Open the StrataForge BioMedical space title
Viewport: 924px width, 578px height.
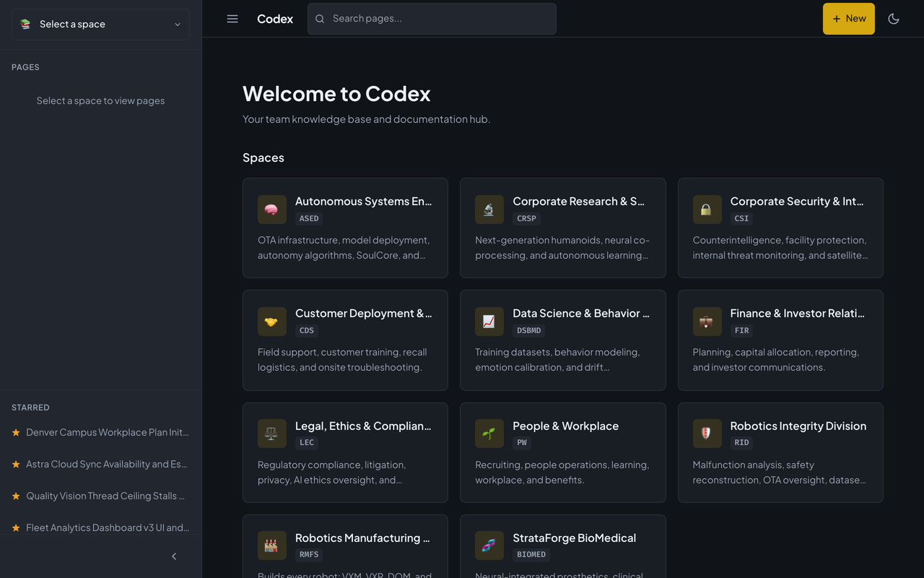point(575,538)
